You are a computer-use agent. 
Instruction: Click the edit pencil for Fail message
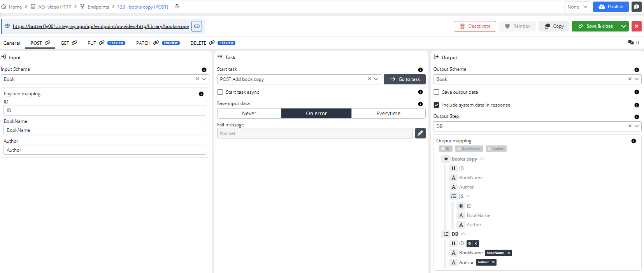[x=420, y=133]
